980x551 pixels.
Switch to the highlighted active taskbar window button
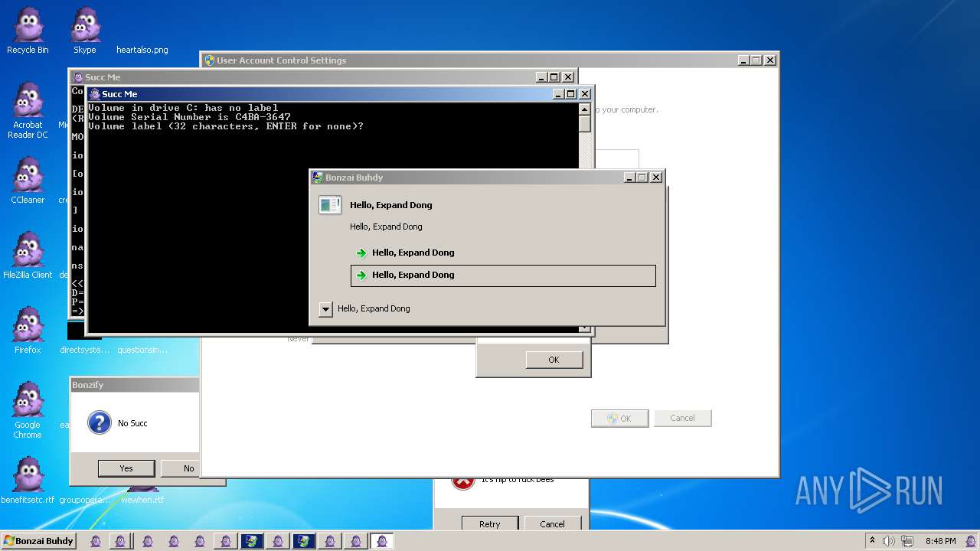pos(382,541)
